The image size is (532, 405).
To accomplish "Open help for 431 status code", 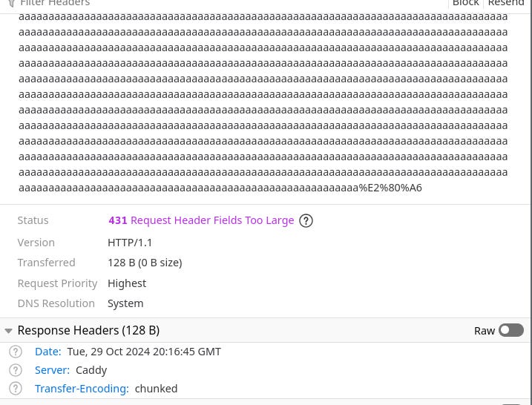I will pos(306,221).
